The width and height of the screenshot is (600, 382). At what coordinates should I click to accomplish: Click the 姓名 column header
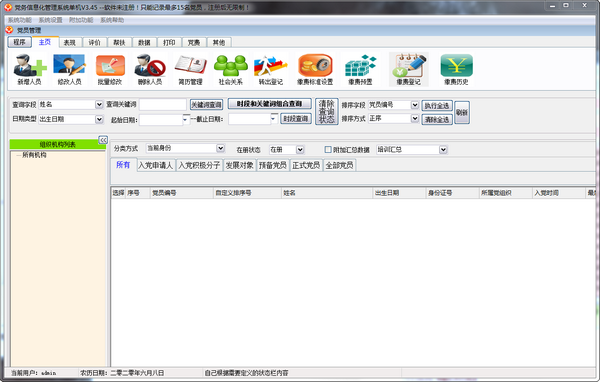pos(327,193)
